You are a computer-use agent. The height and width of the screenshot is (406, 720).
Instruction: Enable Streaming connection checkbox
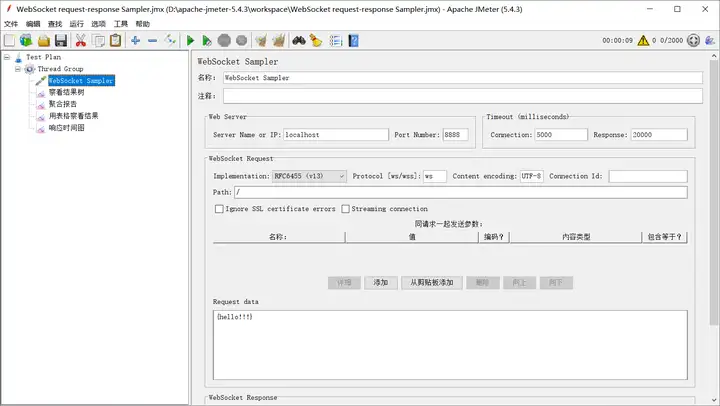[x=345, y=209]
